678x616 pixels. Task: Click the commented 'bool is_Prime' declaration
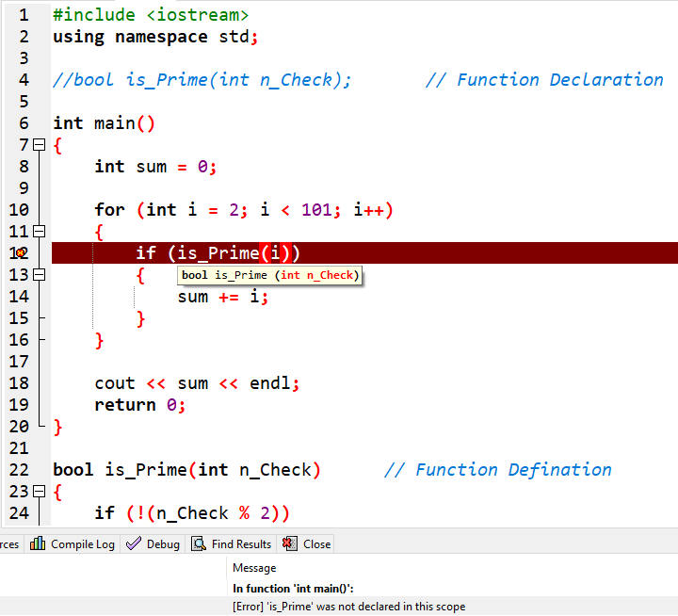(x=202, y=80)
